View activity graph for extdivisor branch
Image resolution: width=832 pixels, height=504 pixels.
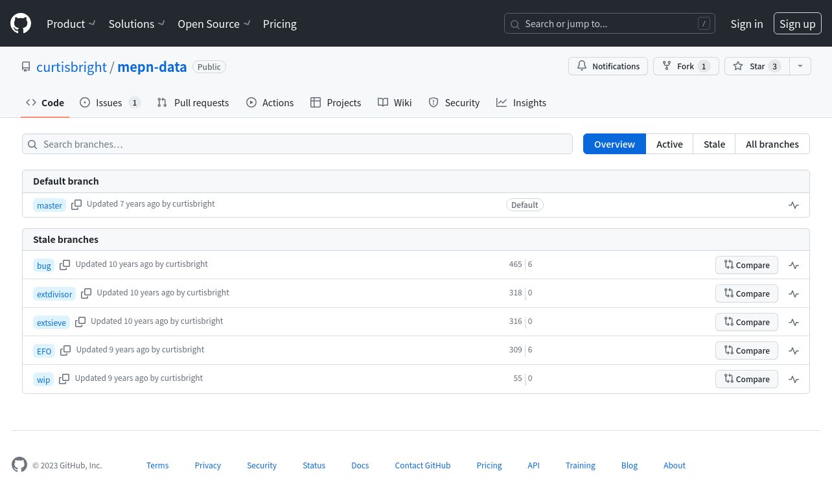tap(794, 293)
